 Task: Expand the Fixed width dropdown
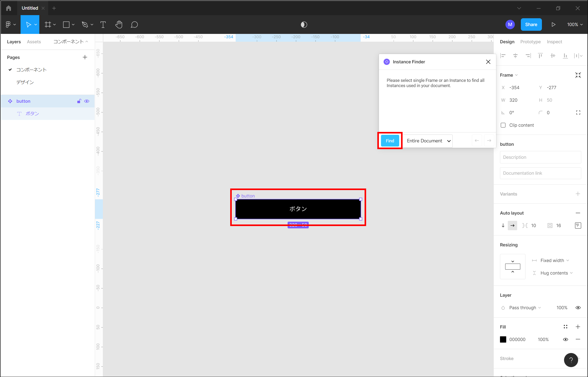tap(554, 260)
